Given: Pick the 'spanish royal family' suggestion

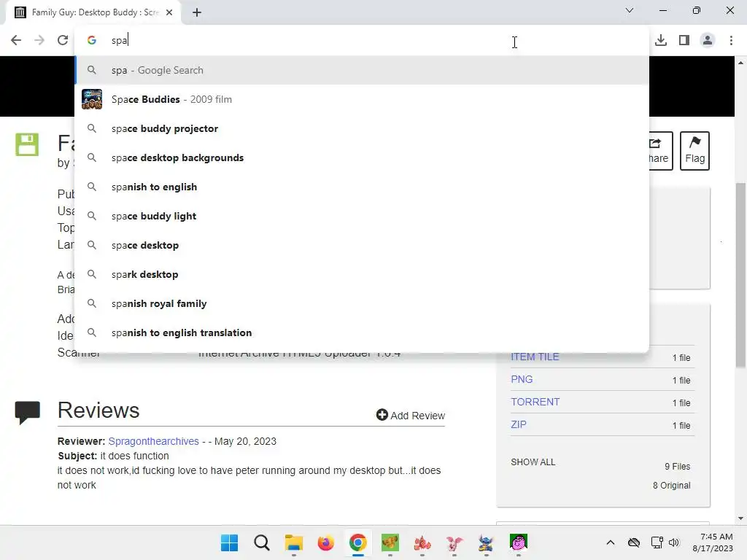Looking at the screenshot, I should coord(362,303).
